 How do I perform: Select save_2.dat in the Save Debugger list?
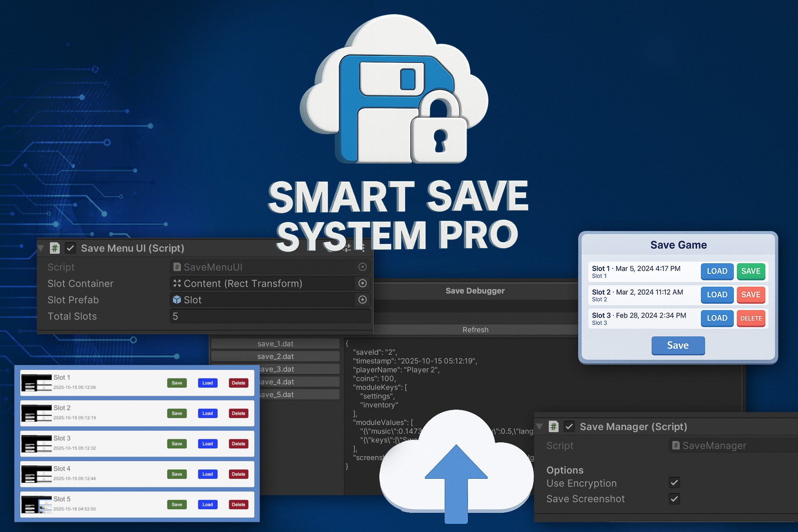pyautogui.click(x=275, y=356)
